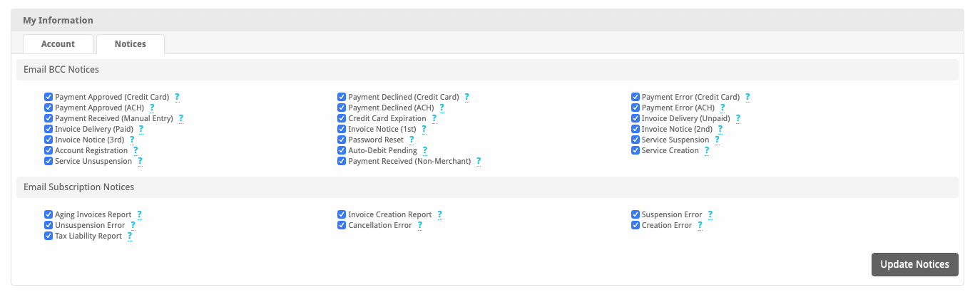The width and height of the screenshot is (980, 297).
Task: Show help icon beside Payment Declined (ACH)
Action: pos(441,108)
